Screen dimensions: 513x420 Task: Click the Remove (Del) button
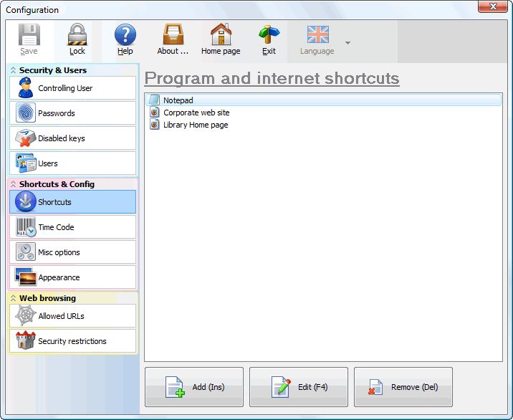coord(403,387)
